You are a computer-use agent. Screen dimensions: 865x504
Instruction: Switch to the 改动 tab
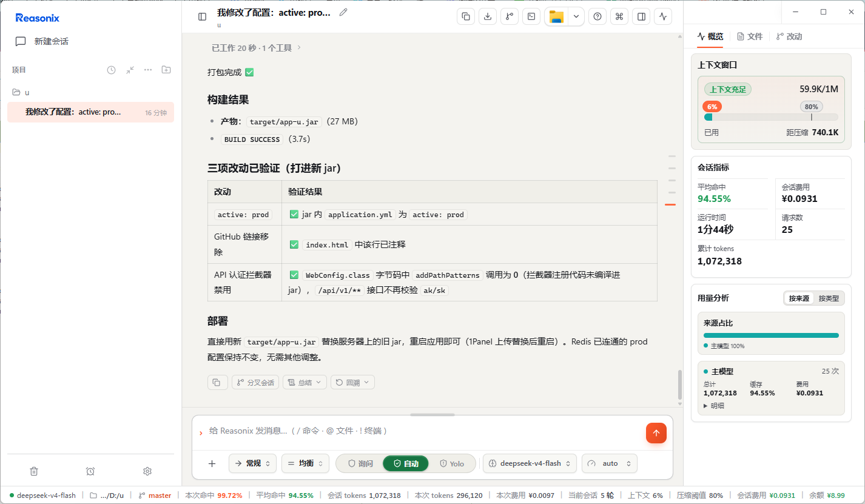pyautogui.click(x=789, y=36)
